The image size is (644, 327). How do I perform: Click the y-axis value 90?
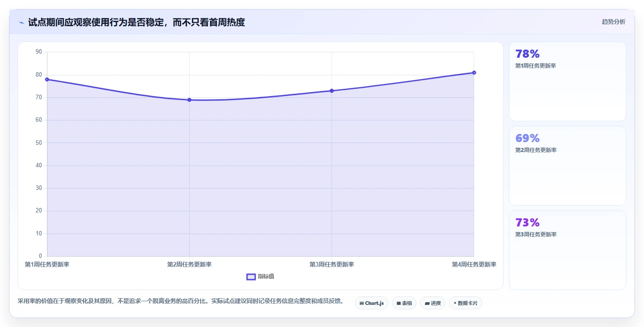pos(38,52)
